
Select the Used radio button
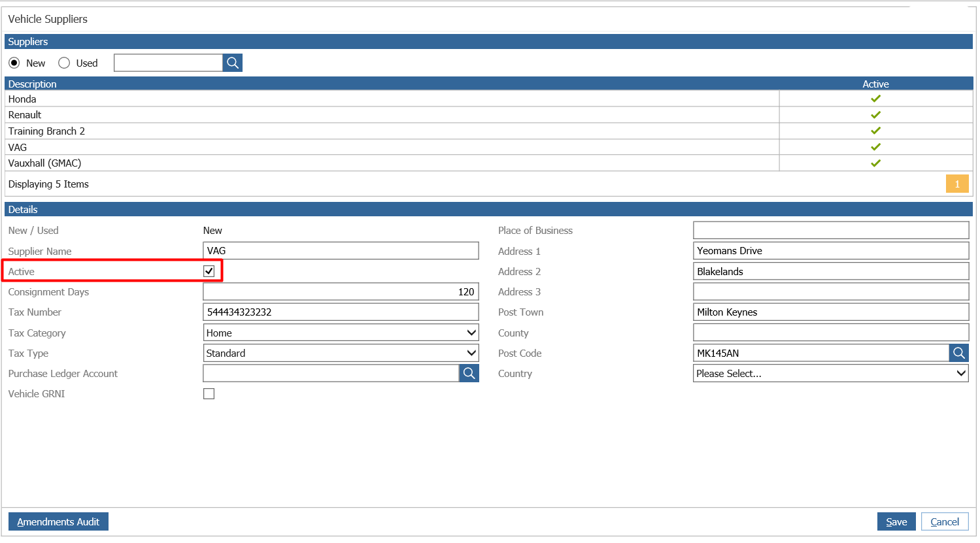pyautogui.click(x=64, y=63)
